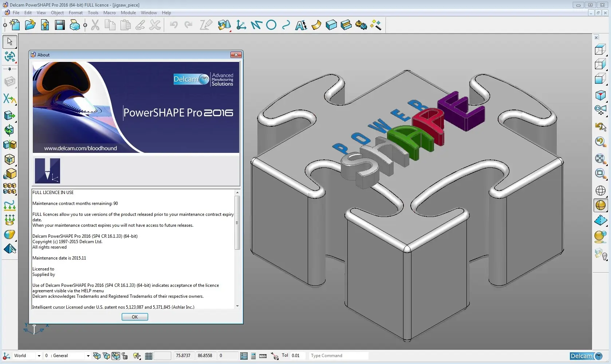Open a file with the folder icon
Viewport: 611px width, 364px height.
pos(30,25)
